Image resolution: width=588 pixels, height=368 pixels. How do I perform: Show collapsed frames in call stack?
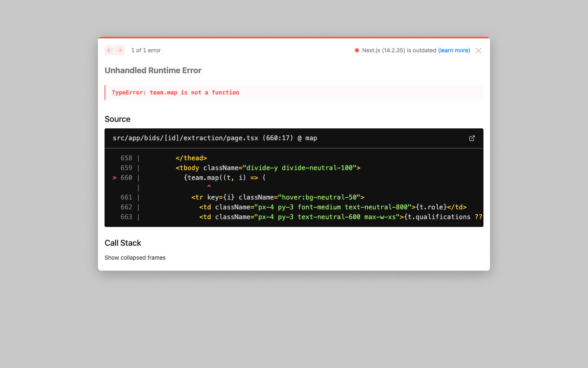pyautogui.click(x=135, y=258)
